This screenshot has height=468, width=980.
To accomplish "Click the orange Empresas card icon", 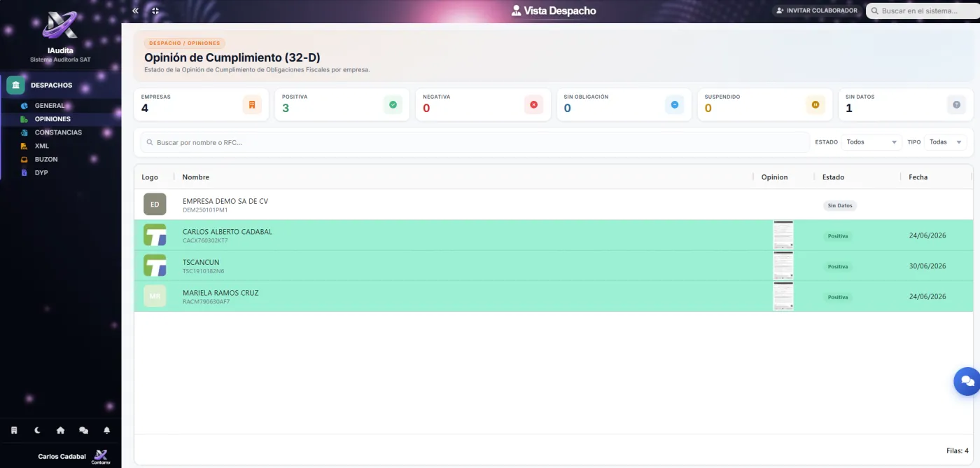I will [252, 104].
